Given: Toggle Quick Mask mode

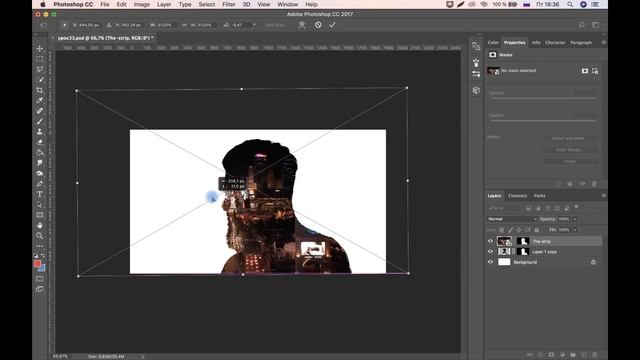Looking at the screenshot, I should (40, 279).
